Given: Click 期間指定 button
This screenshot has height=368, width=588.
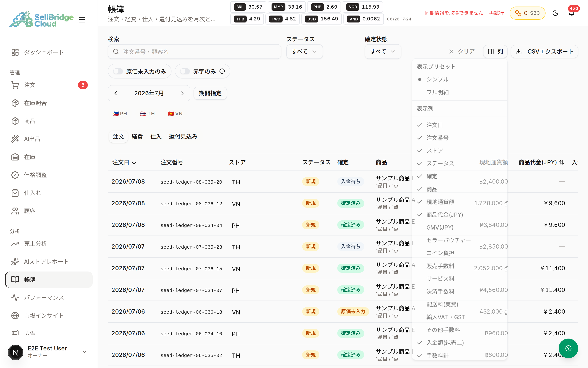Looking at the screenshot, I should point(210,93).
